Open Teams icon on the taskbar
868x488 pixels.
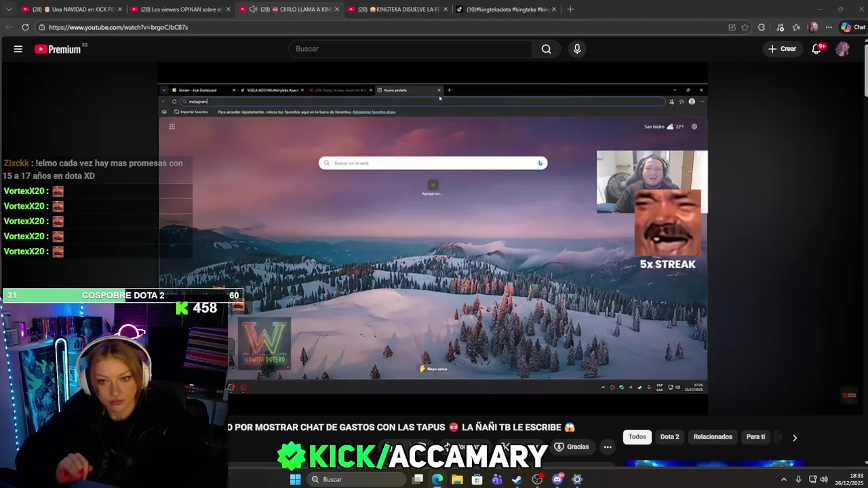coord(497,479)
